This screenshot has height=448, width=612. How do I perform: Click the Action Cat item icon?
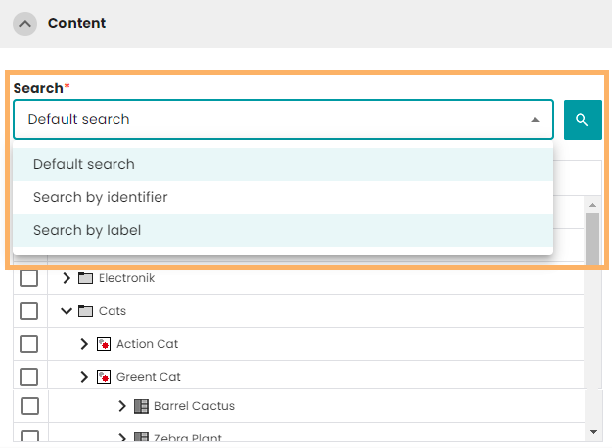point(102,344)
